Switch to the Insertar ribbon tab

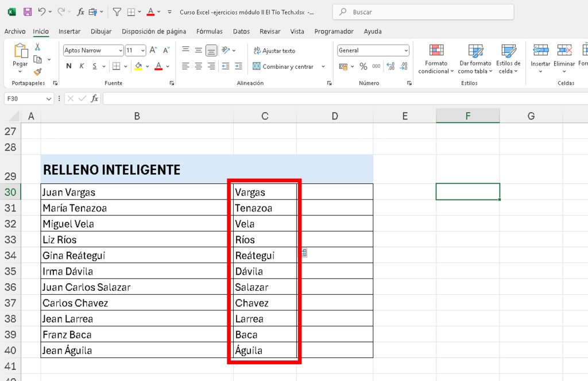69,32
